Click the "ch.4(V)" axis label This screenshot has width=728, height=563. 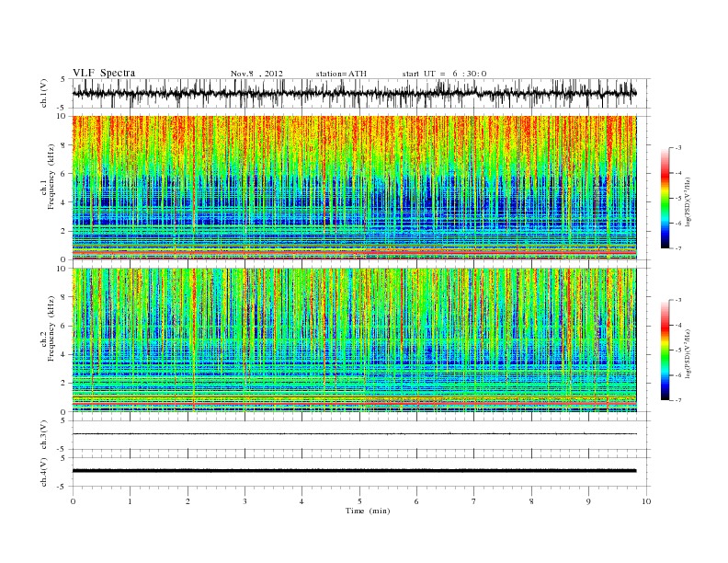pyautogui.click(x=44, y=472)
